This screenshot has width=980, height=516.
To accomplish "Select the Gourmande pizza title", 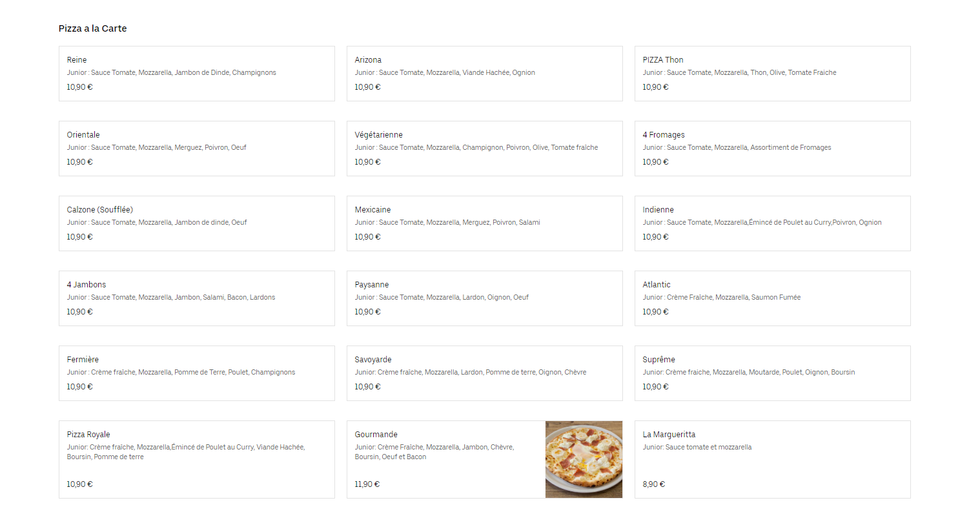I will 376,435.
